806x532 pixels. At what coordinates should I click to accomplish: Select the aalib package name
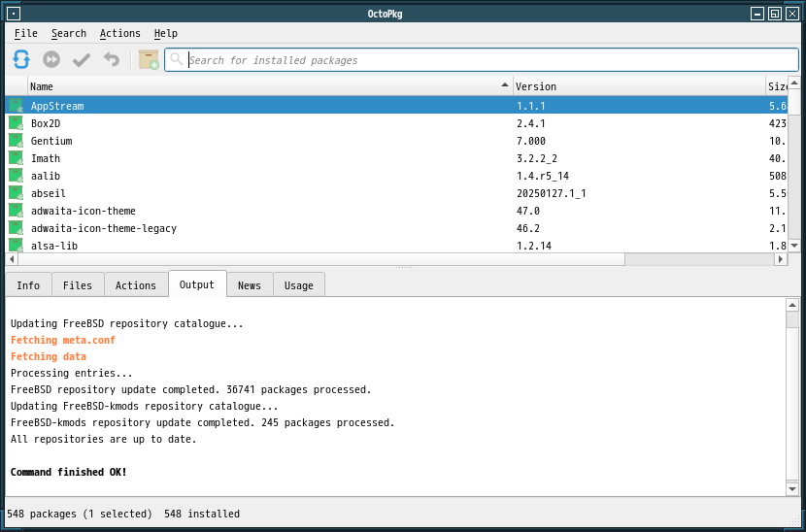click(46, 176)
